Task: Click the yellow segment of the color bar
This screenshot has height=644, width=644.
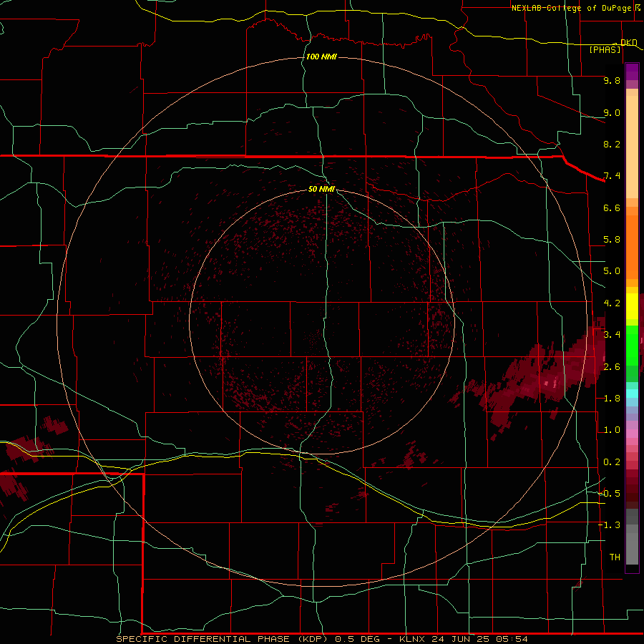Action: [x=632, y=306]
